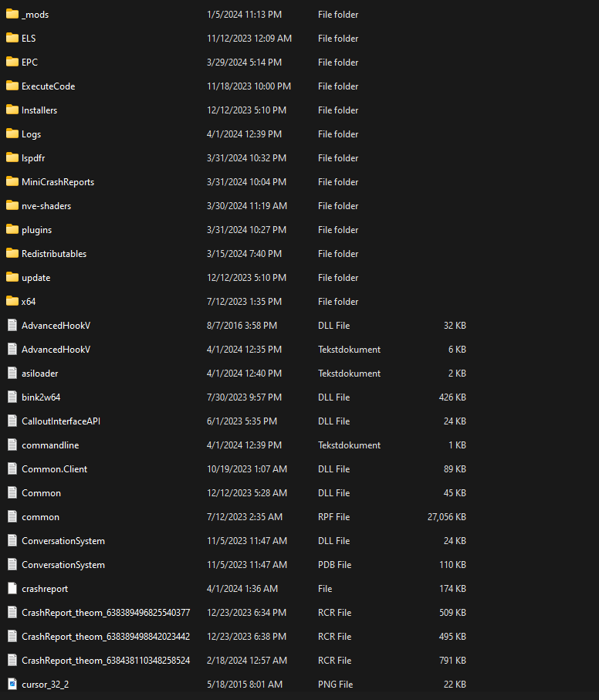Click date 1/5/2024 11:13 PM of _mods
The height and width of the screenshot is (700, 599).
click(244, 15)
